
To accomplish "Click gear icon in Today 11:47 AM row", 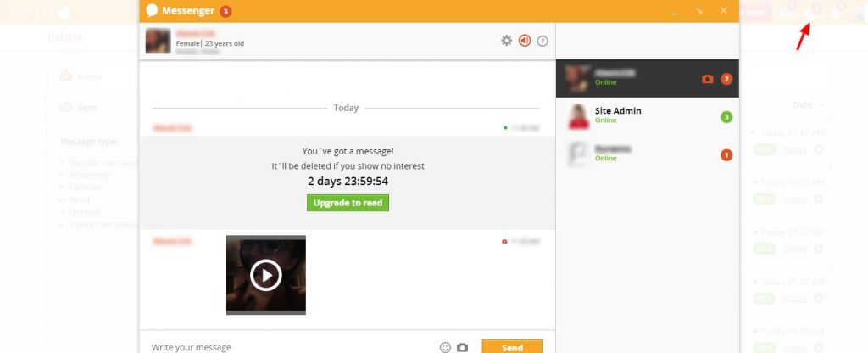I will point(818,149).
